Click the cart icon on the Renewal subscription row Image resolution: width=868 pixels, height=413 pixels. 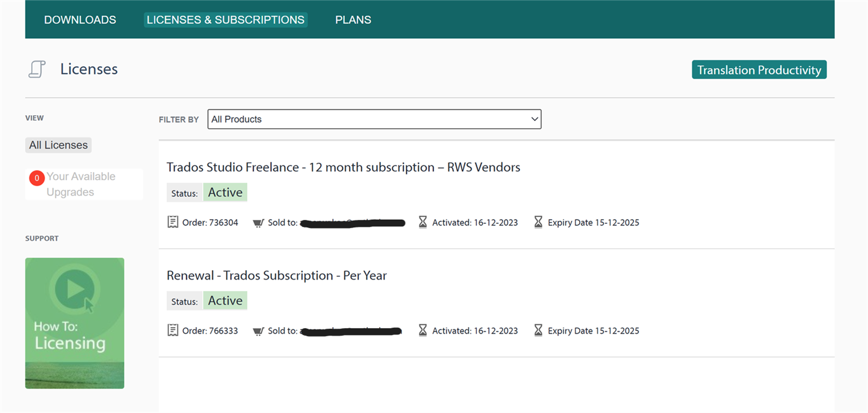pyautogui.click(x=259, y=331)
